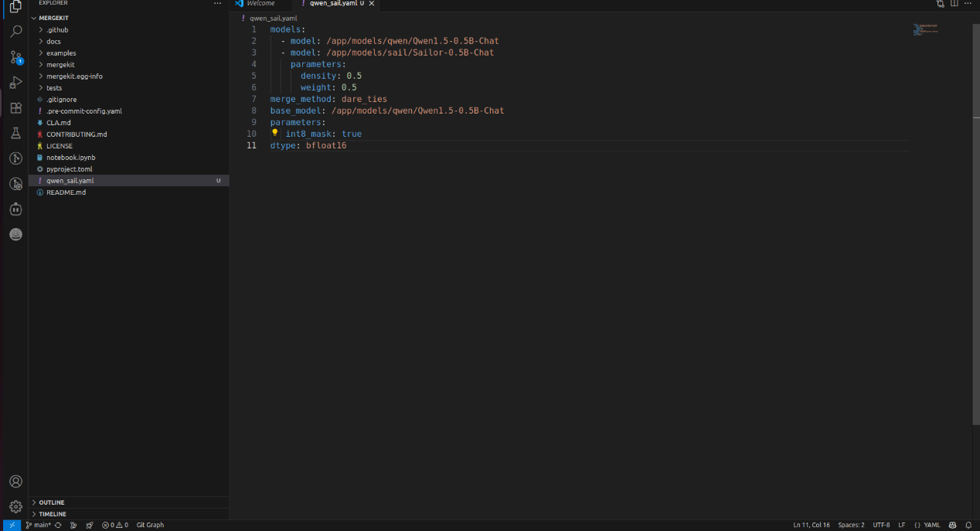This screenshot has width=980, height=531.
Task: Close the qwen_sail.yaml tab
Action: pyautogui.click(x=372, y=4)
